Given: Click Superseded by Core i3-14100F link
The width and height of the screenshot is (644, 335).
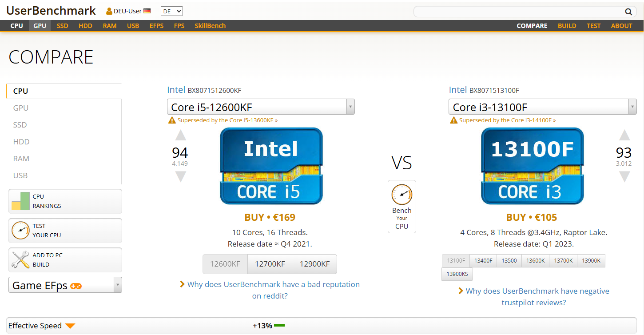Looking at the screenshot, I should click(507, 120).
